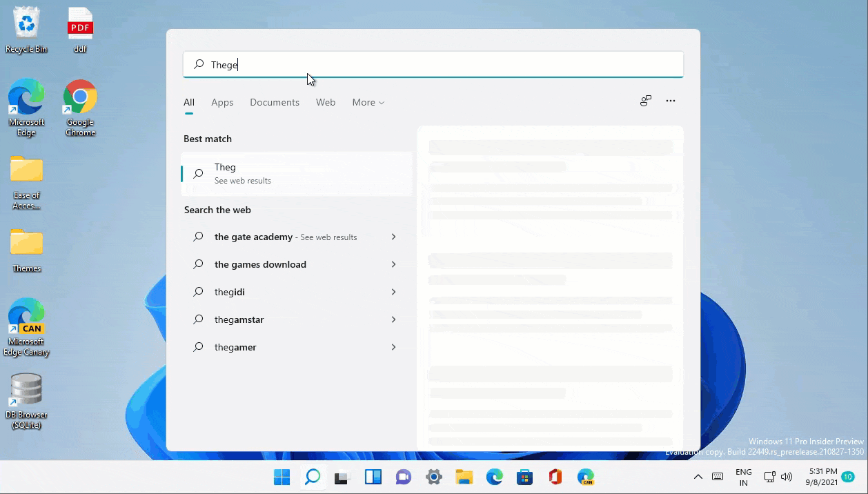Click the volume speaker tray icon
This screenshot has height=494, width=868.
[787, 477]
